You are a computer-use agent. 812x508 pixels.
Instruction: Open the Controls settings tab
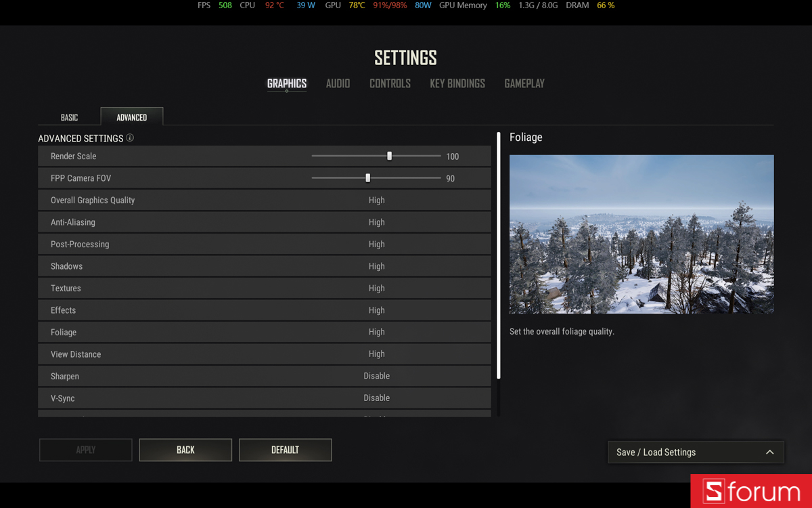(x=390, y=83)
